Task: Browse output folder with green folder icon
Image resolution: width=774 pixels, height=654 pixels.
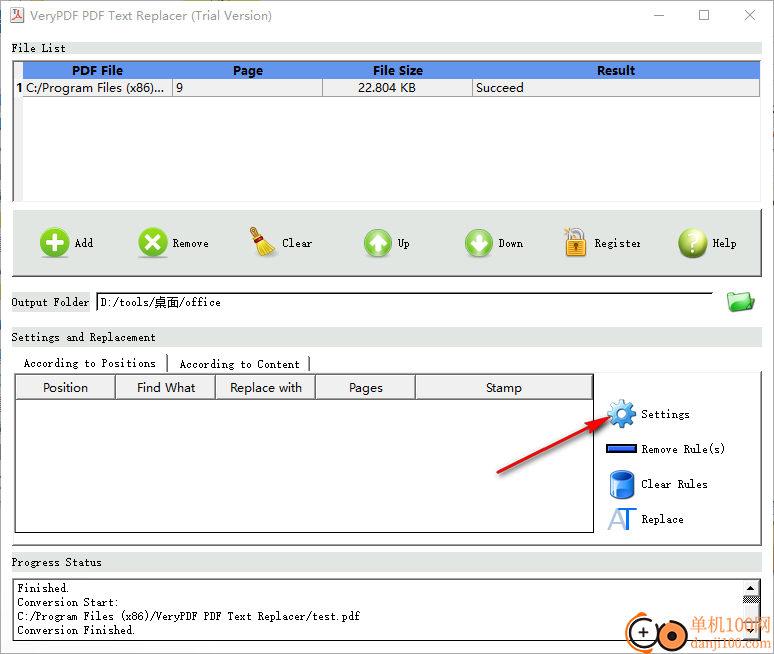Action: click(740, 302)
